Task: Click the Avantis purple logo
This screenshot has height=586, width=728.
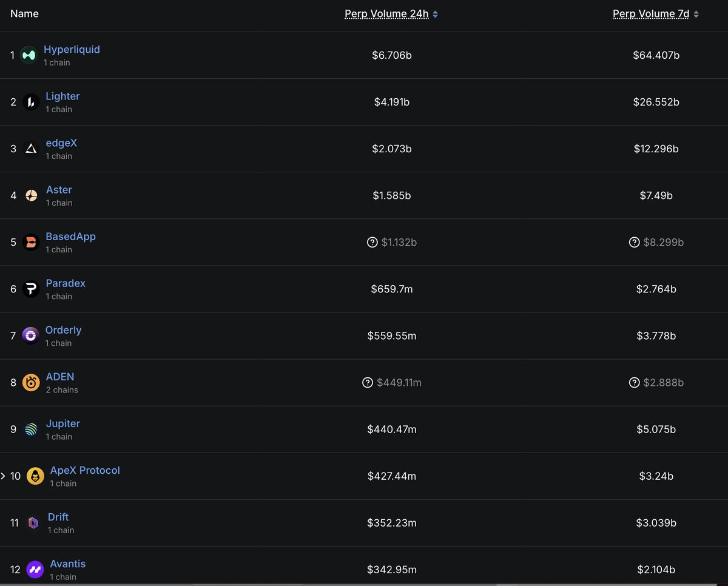Action: tap(35, 570)
